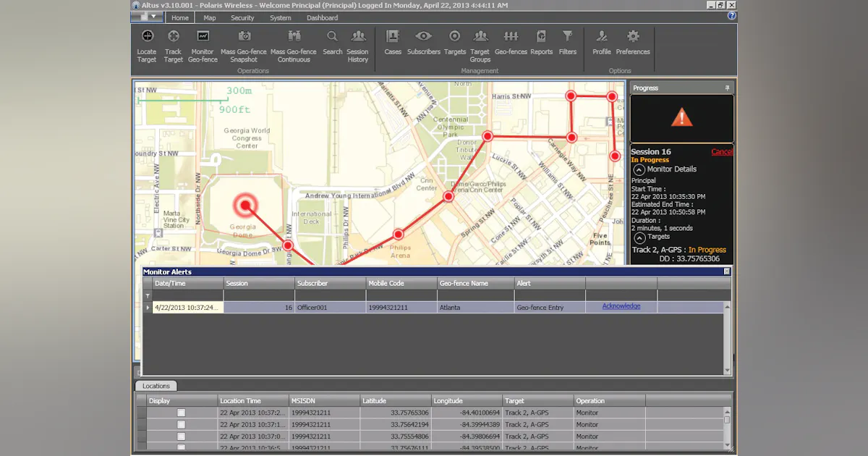Switch to the Map ribbon tab
Screen dimensions: 868x456
210,17
